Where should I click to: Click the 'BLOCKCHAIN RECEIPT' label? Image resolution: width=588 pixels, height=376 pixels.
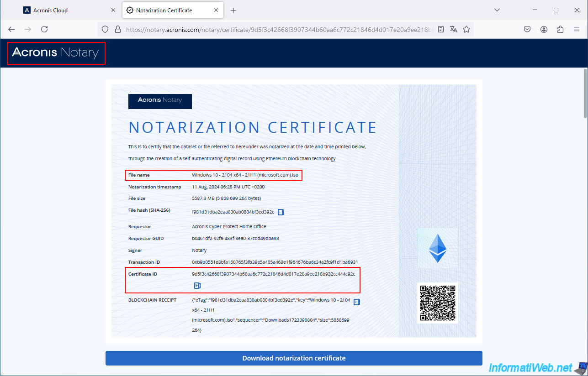pyautogui.click(x=153, y=300)
